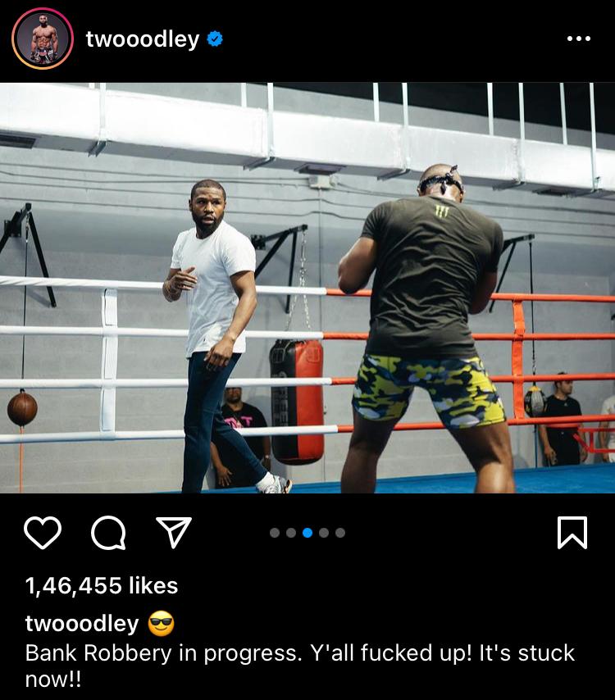615x700 pixels.
Task: Go to last carousel dot
Action: (340, 533)
